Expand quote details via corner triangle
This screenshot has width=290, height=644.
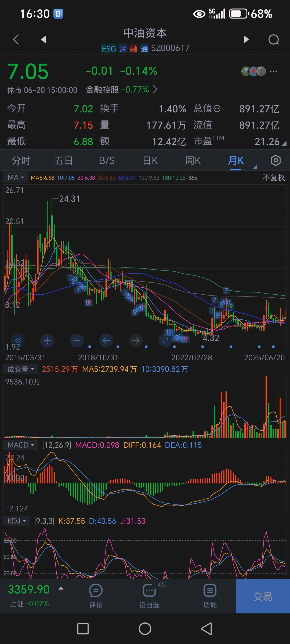pyautogui.click(x=284, y=144)
